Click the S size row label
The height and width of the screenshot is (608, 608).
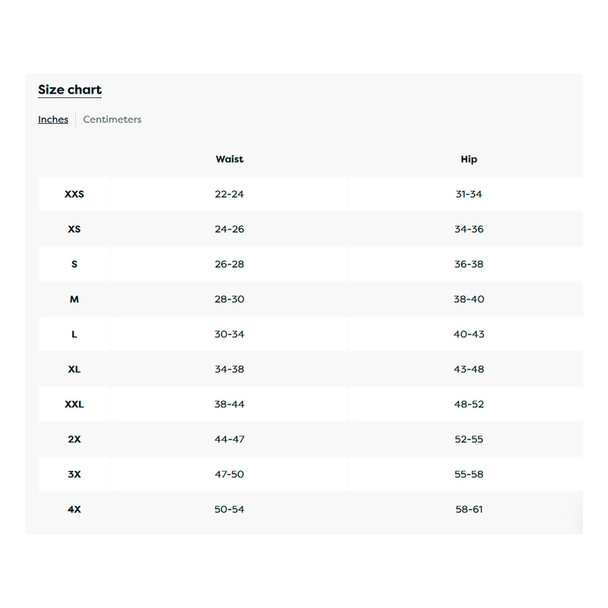[x=74, y=264]
